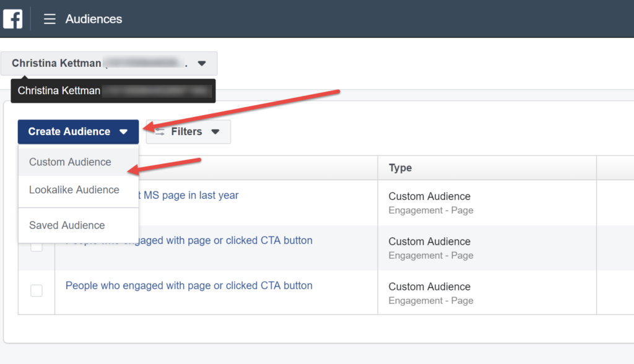
Task: Click the Filters button text
Action: (x=186, y=132)
